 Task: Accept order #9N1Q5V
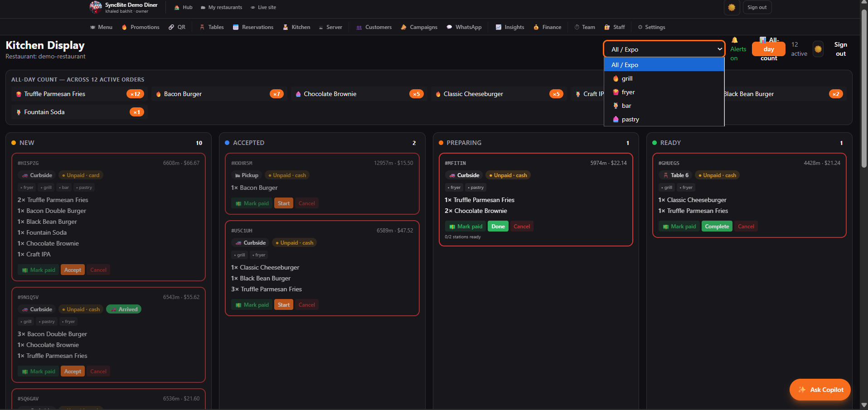click(x=73, y=371)
